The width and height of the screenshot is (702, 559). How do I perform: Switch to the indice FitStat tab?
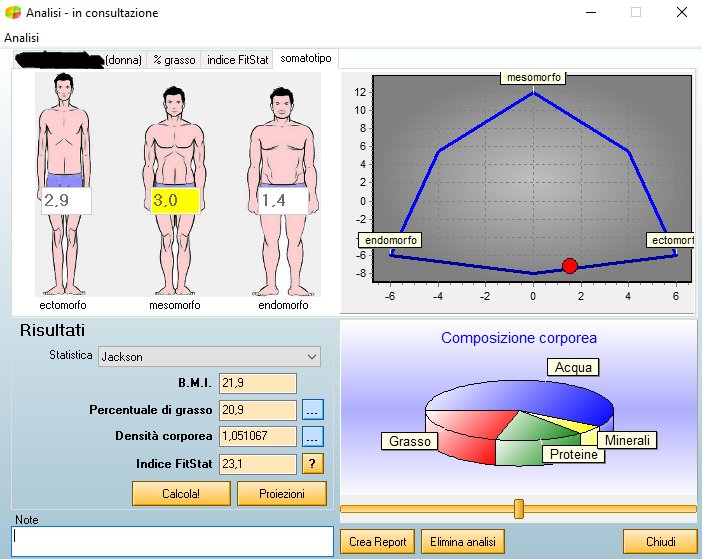237,60
